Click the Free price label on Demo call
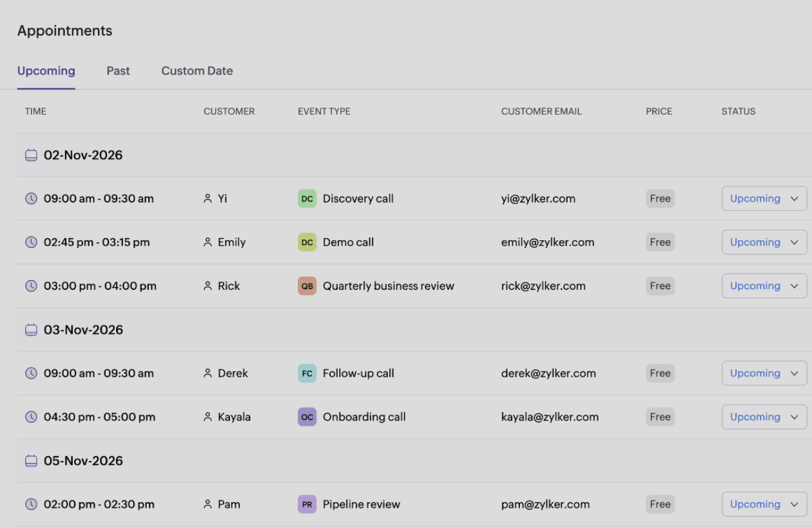Image resolution: width=812 pixels, height=528 pixels. pyautogui.click(x=659, y=242)
